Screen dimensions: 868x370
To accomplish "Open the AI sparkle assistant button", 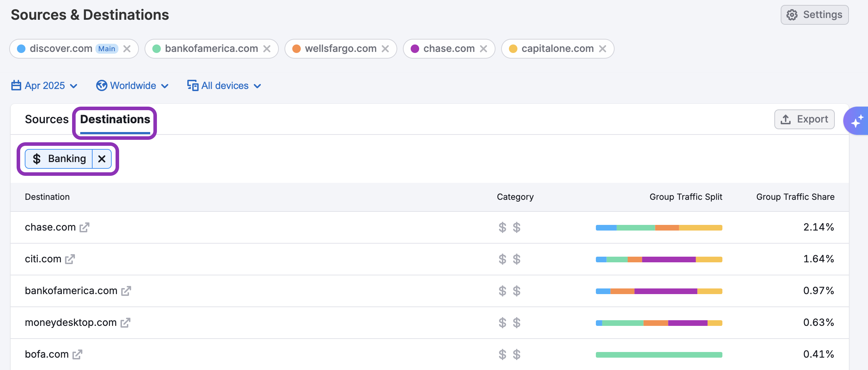I will 857,121.
